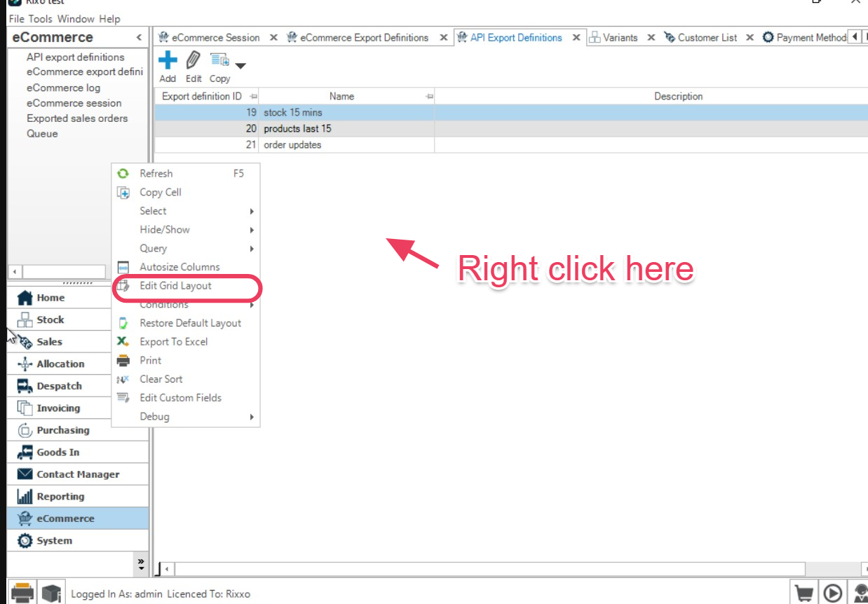Click printer icon in status bar
Image resolution: width=868 pixels, height=604 pixels.
click(22, 593)
